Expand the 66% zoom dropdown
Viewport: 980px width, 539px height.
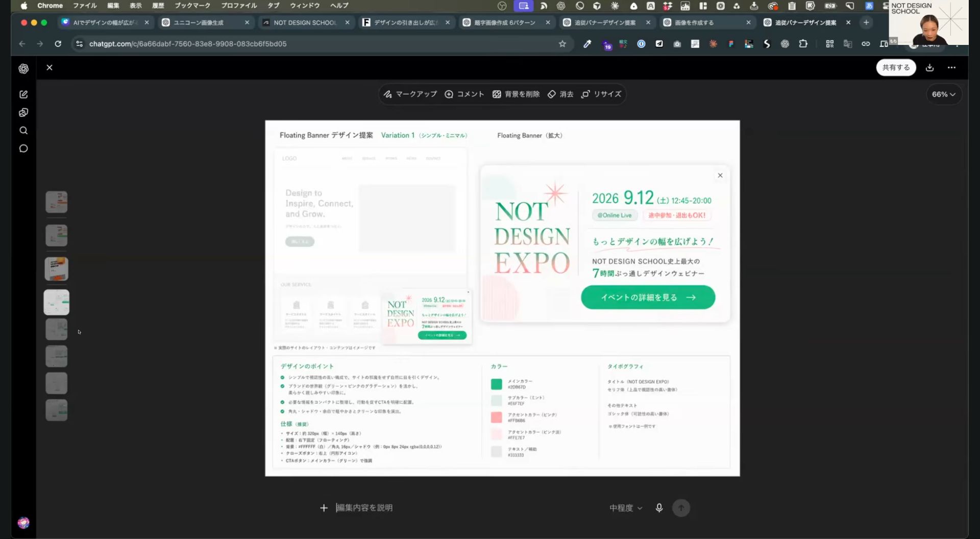(943, 94)
